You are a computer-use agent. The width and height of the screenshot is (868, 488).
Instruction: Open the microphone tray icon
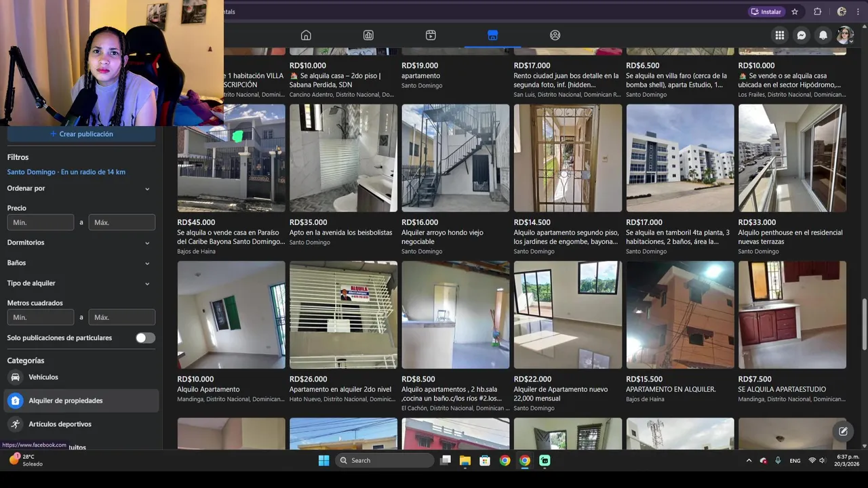(x=778, y=460)
